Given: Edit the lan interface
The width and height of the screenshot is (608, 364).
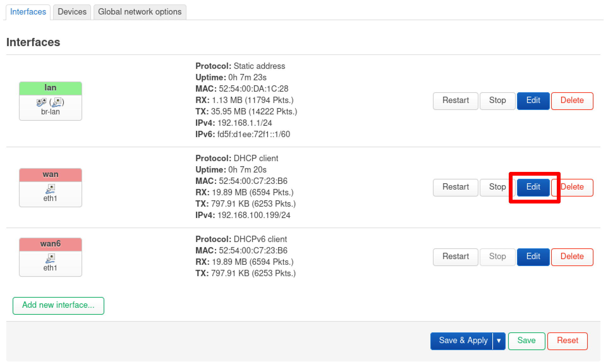Looking at the screenshot, I should pos(533,101).
